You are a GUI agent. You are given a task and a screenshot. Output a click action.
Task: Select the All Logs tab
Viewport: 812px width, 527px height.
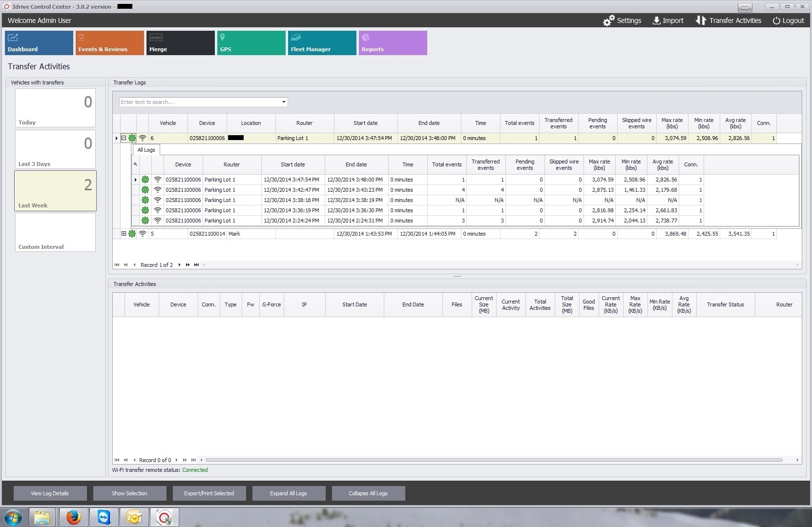(146, 150)
